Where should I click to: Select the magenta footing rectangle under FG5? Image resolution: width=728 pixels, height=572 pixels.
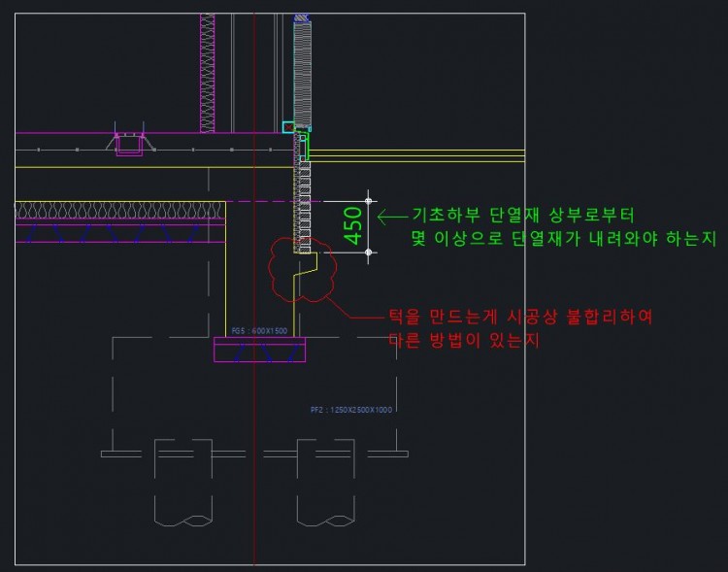(x=259, y=351)
